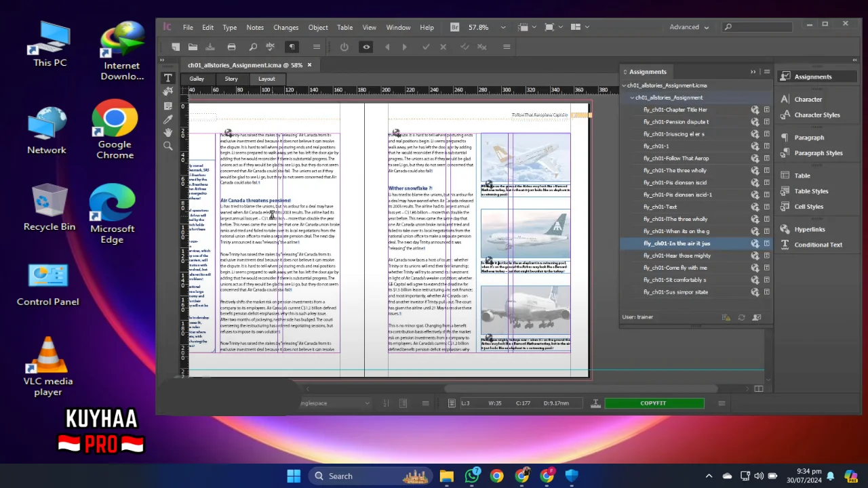Image resolution: width=868 pixels, height=488 pixels.
Task: Select story fly_ch01-Hear those mighty
Action: tap(677, 256)
